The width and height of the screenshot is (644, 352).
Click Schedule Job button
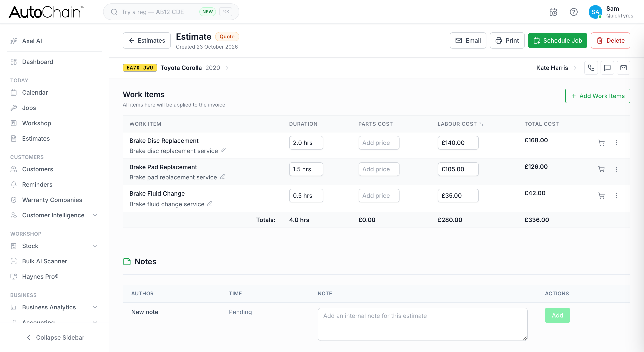point(558,40)
